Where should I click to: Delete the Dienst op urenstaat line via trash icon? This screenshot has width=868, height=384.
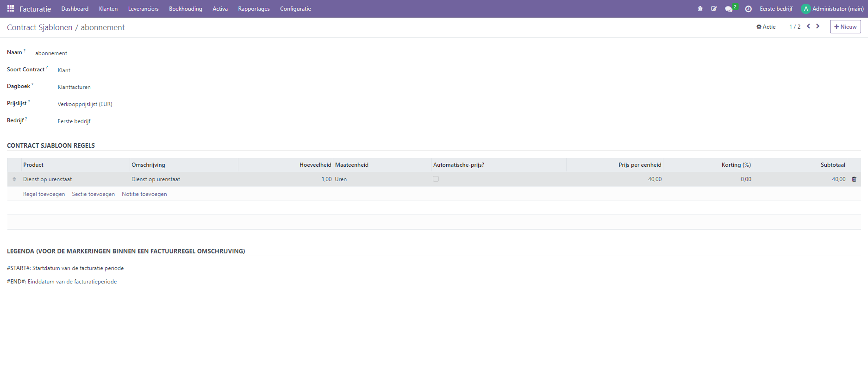click(854, 179)
